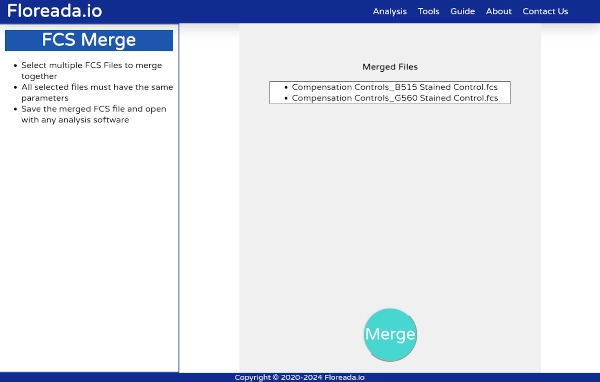This screenshot has height=382, width=600.
Task: Click the Merged Files heading
Action: point(390,67)
